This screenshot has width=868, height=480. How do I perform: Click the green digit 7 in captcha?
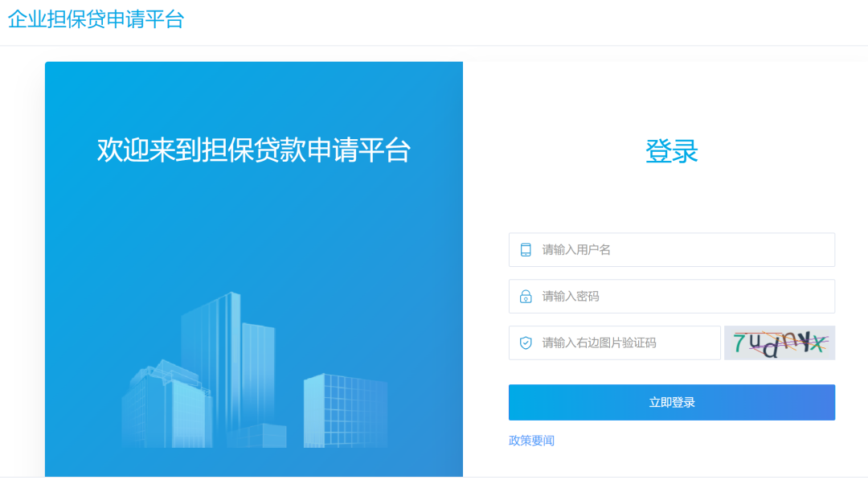pyautogui.click(x=739, y=341)
